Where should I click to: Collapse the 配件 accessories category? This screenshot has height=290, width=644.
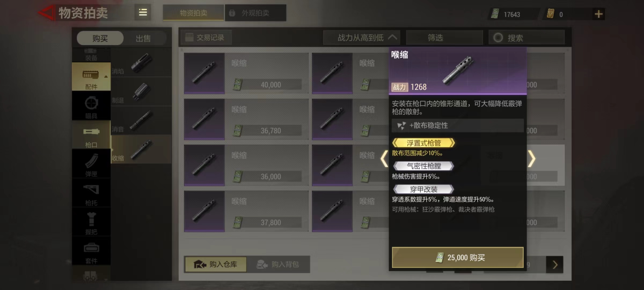(x=91, y=77)
